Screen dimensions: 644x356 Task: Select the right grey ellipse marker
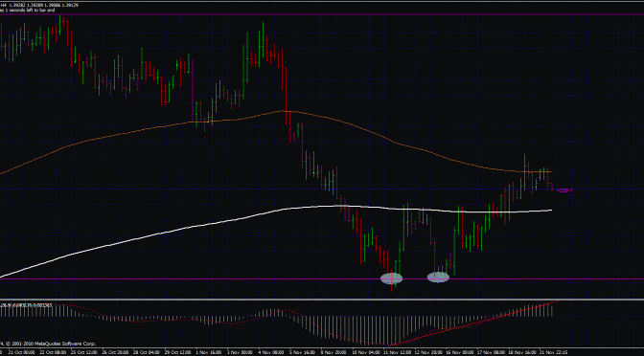(438, 278)
